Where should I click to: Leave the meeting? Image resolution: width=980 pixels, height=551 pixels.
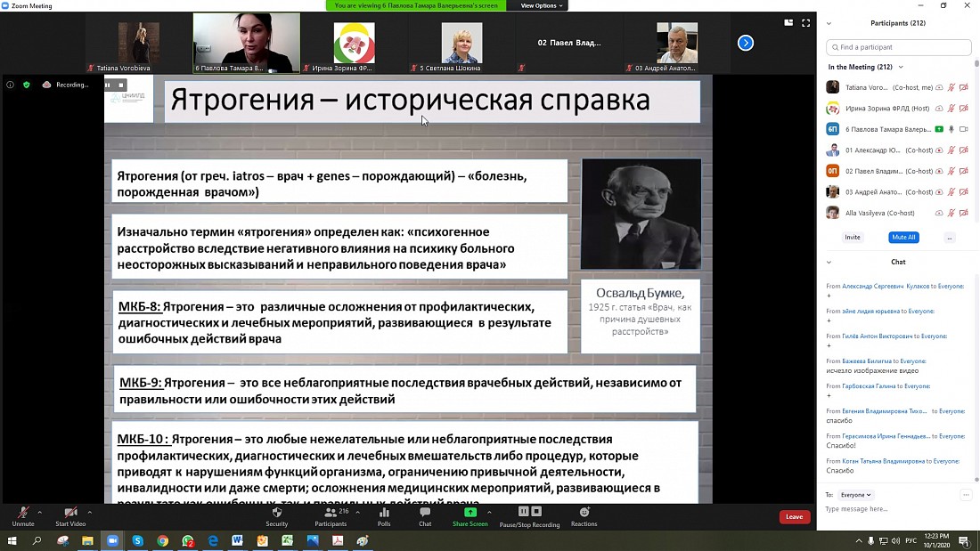[795, 516]
